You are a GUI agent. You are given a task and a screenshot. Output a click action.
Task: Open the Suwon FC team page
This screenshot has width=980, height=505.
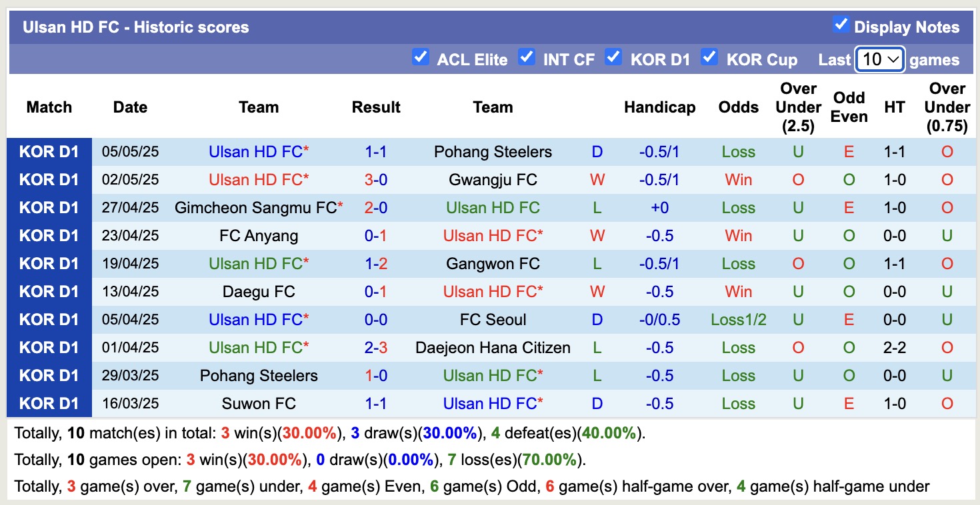pos(259,403)
